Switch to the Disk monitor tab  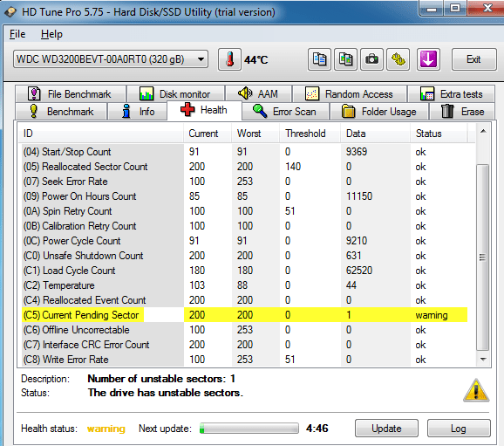[x=175, y=94]
